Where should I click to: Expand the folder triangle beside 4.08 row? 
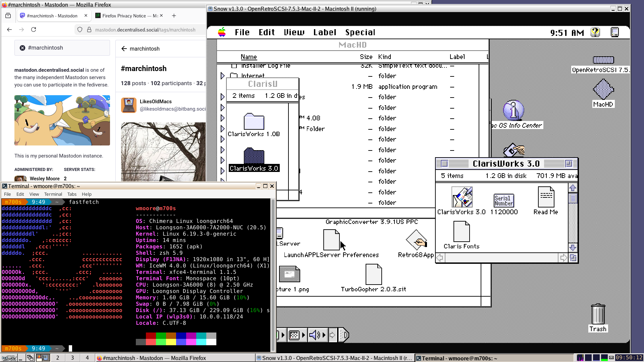pyautogui.click(x=222, y=118)
